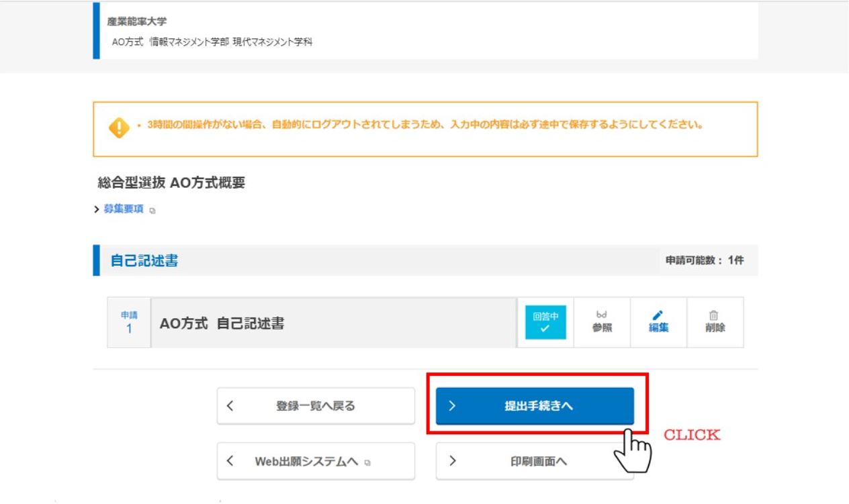Go back via 登録一覧へ戻る button
The image size is (849, 504).
coord(316,406)
